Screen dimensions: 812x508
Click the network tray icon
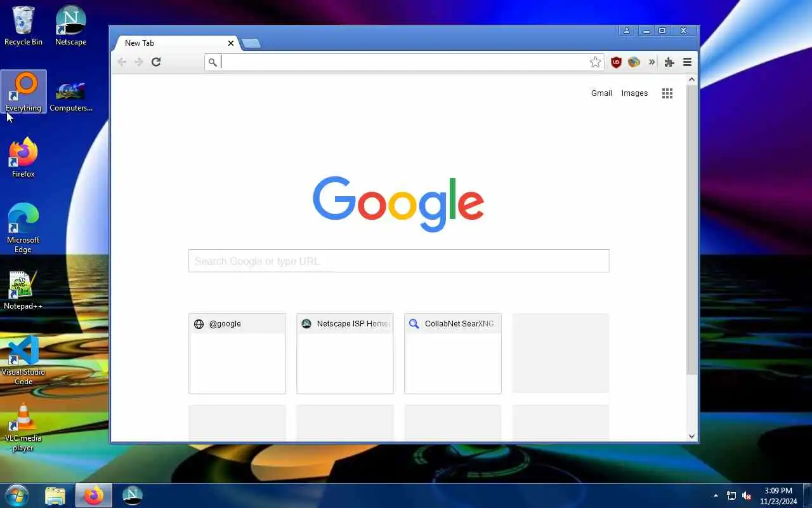tap(731, 495)
